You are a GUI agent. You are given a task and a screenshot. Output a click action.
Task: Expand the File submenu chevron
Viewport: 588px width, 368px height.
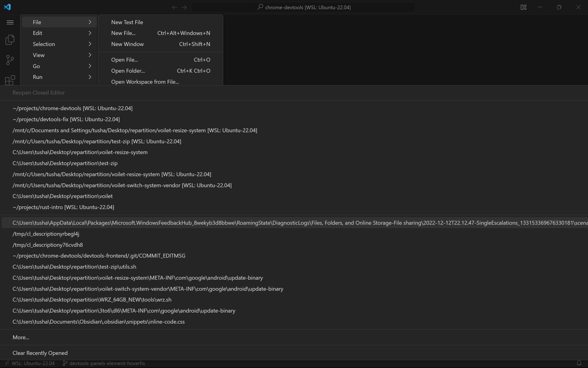[x=90, y=22]
